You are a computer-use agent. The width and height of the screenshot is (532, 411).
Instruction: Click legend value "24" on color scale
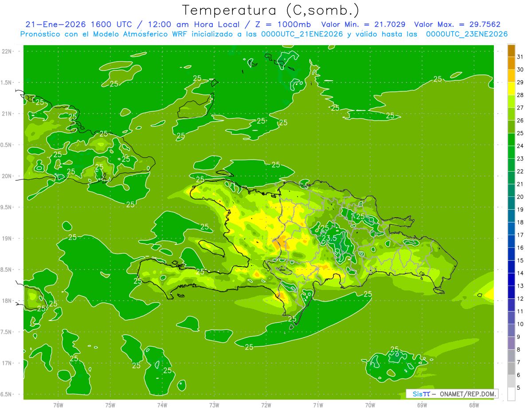(520, 146)
